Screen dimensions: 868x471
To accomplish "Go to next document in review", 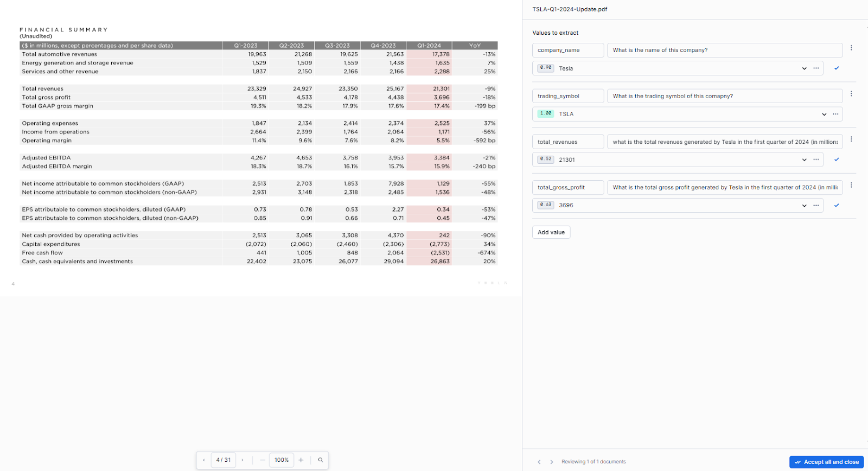I will pyautogui.click(x=552, y=462).
